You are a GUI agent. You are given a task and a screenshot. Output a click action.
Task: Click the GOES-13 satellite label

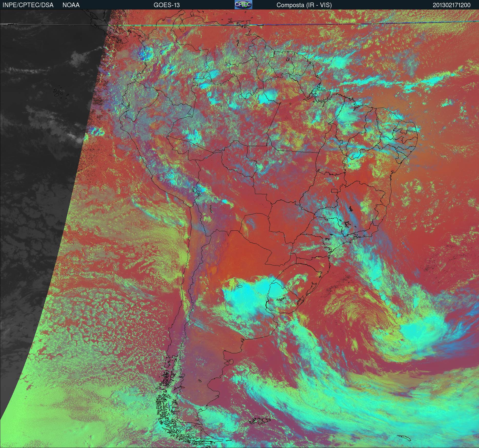tap(166, 5)
